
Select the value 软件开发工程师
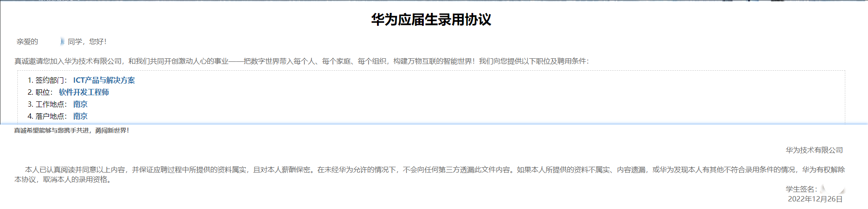coord(84,92)
